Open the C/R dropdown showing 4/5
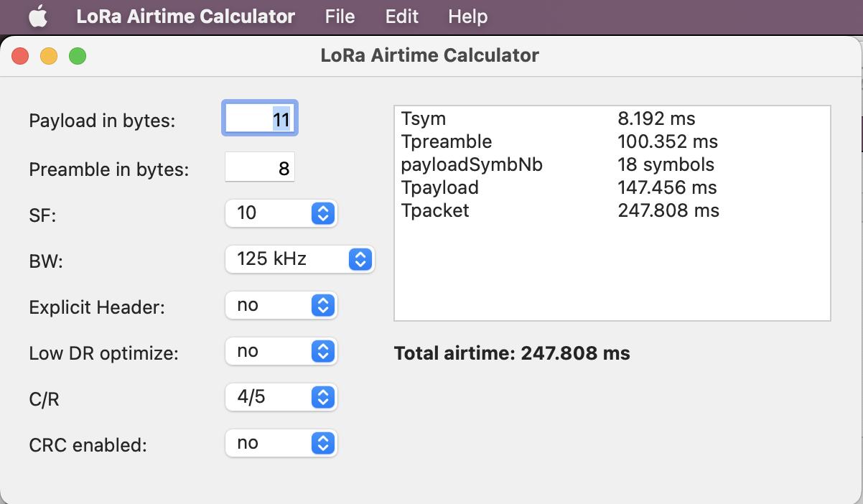The image size is (863, 504). tap(281, 397)
